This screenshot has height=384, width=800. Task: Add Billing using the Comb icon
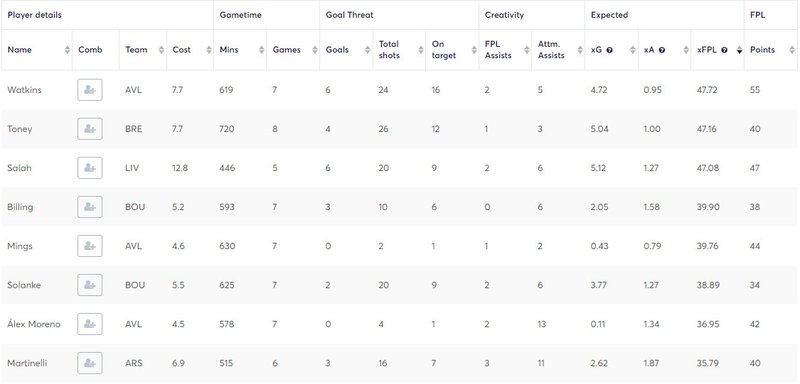[x=90, y=207]
